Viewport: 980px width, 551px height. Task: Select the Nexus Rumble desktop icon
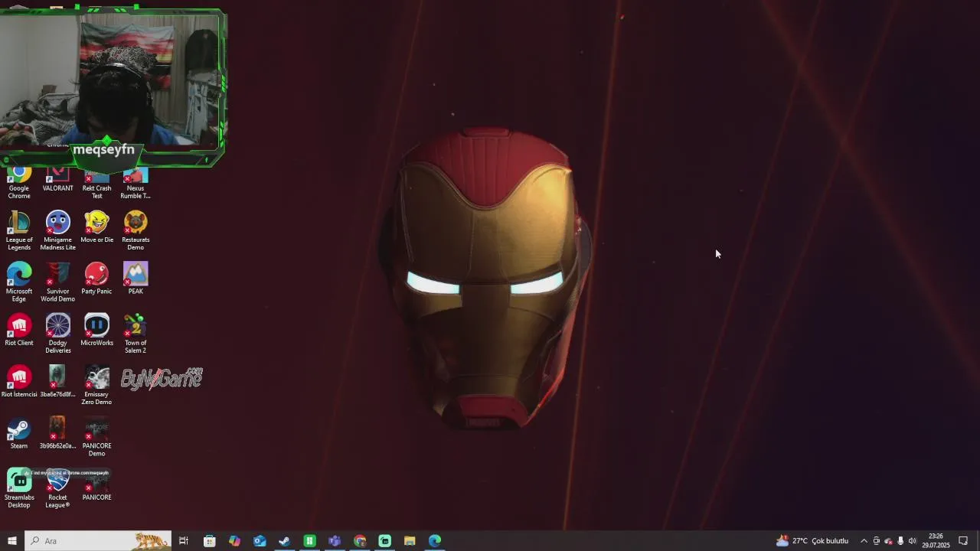(136, 184)
